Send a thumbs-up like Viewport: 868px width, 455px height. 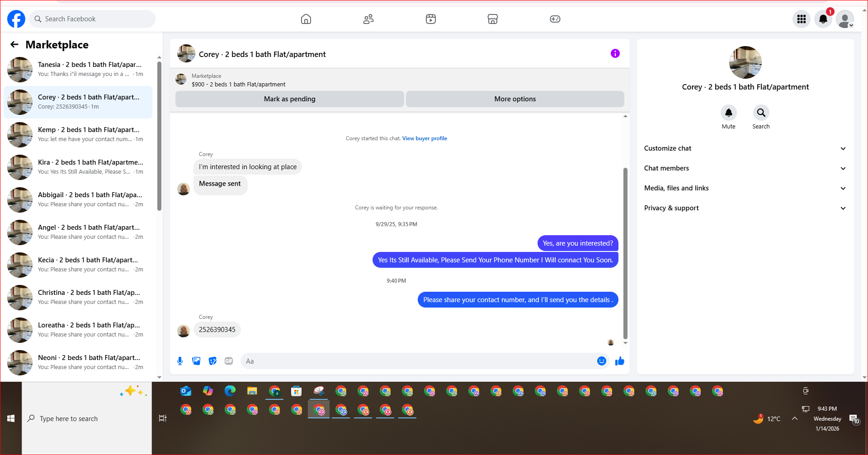point(620,361)
